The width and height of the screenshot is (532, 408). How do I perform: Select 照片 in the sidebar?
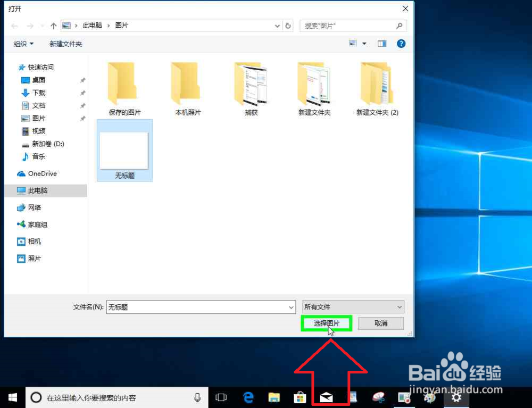pos(29,259)
